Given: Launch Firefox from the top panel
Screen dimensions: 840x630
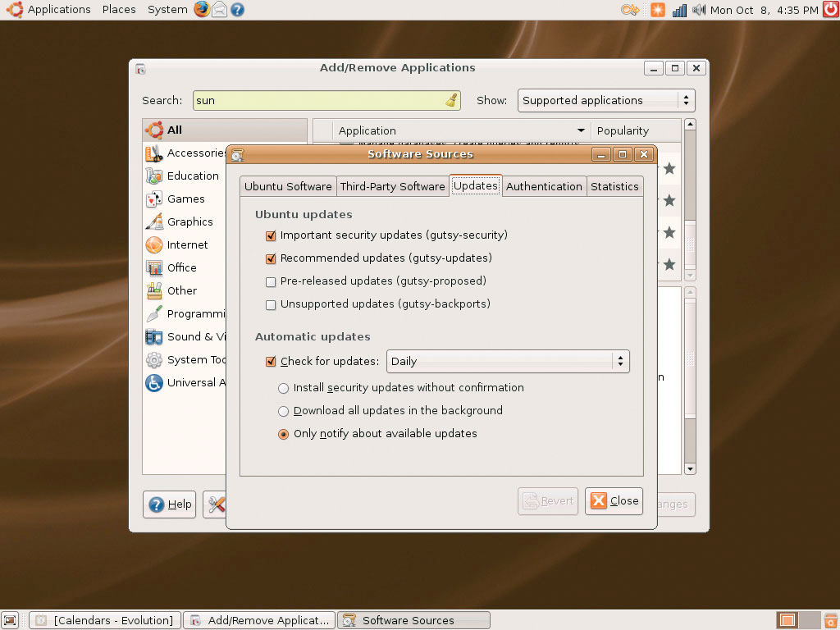Looking at the screenshot, I should (x=202, y=9).
